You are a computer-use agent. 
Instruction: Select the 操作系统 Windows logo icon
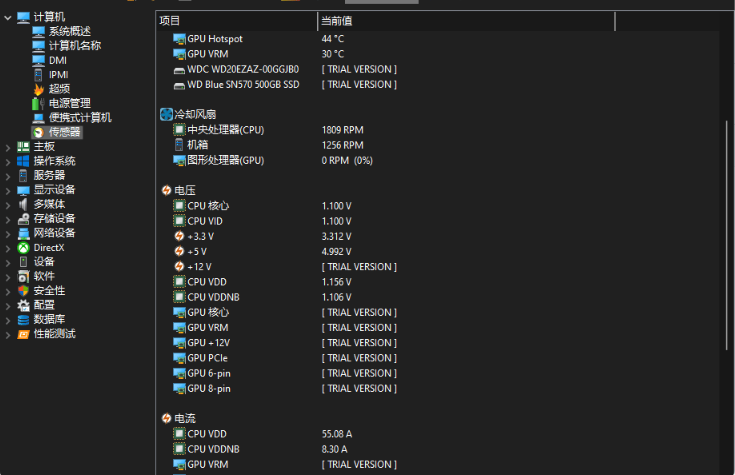tap(23, 161)
